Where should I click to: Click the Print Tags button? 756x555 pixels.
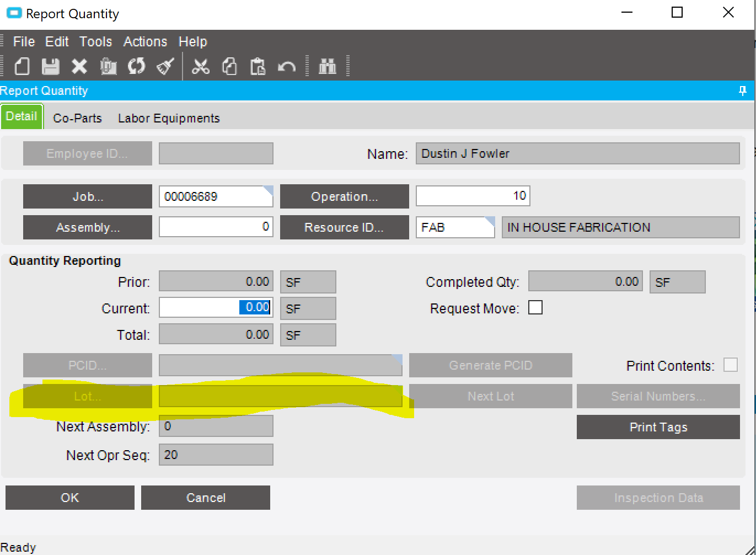[x=658, y=427]
